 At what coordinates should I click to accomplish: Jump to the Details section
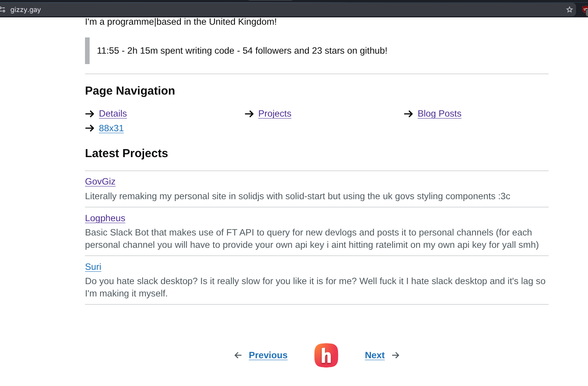coord(113,114)
